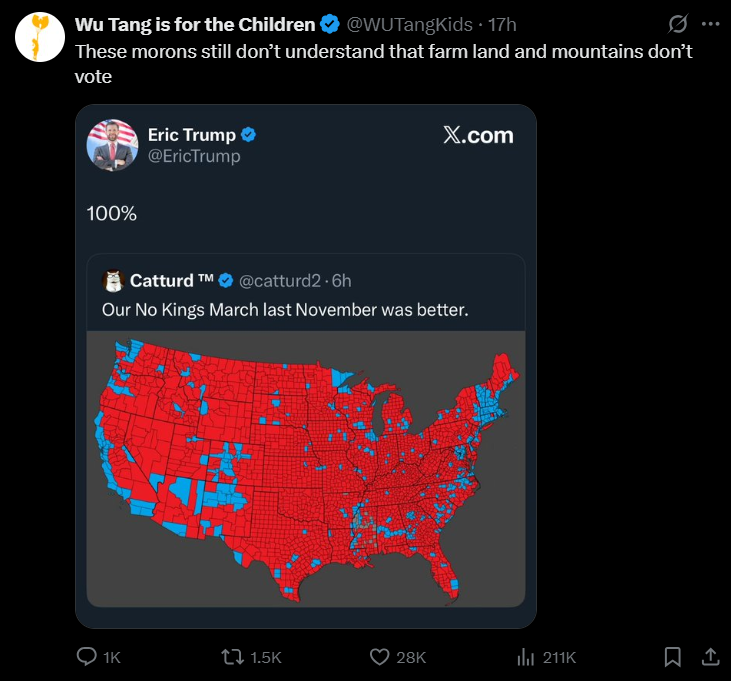This screenshot has height=681, width=731.
Task: Open the reply comment icon
Action: coord(86,657)
